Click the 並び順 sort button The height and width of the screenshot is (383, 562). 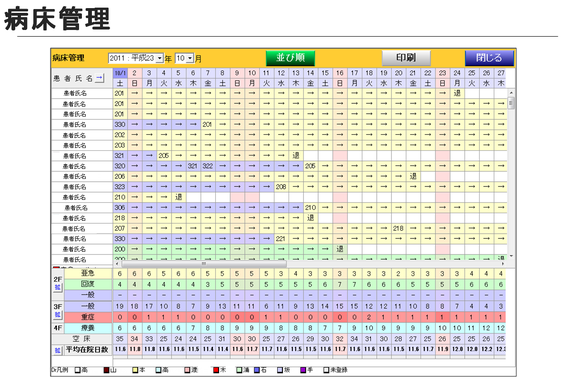[x=290, y=58]
